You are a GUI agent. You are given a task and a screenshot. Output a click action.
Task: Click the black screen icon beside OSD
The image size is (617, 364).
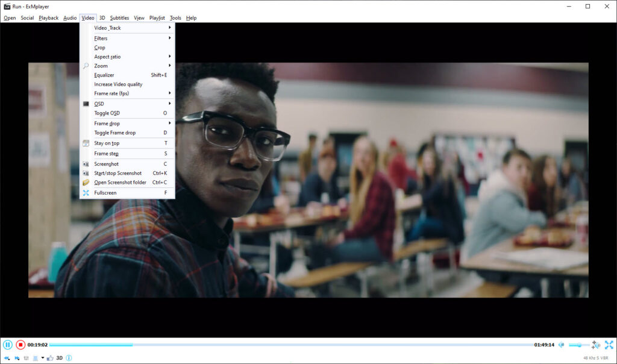(x=86, y=104)
